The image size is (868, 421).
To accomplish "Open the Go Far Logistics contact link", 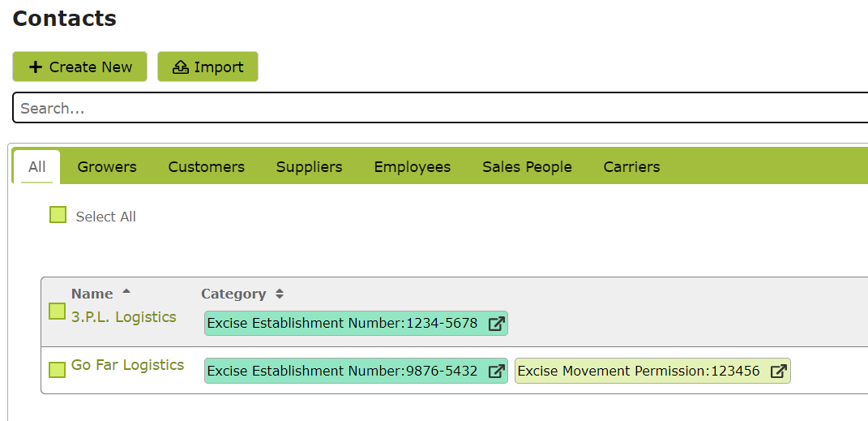I will [128, 365].
